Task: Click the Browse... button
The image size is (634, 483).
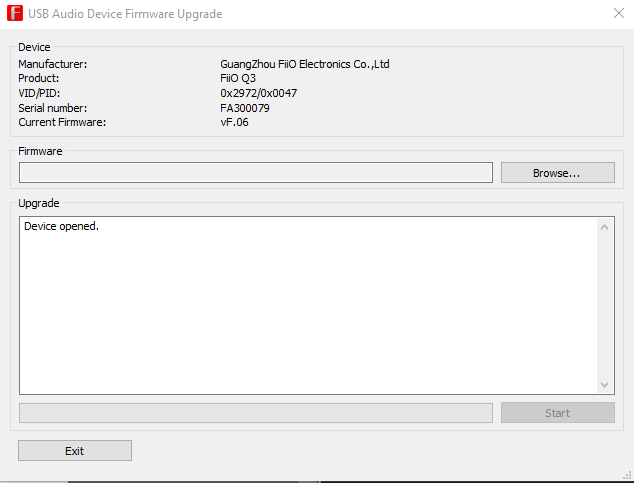Action: tap(558, 173)
